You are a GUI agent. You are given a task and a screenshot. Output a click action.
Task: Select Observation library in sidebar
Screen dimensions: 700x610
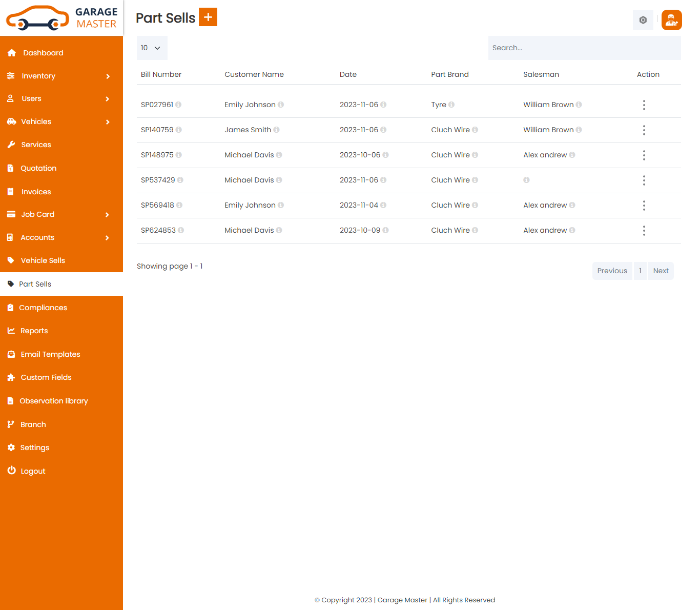point(54,401)
